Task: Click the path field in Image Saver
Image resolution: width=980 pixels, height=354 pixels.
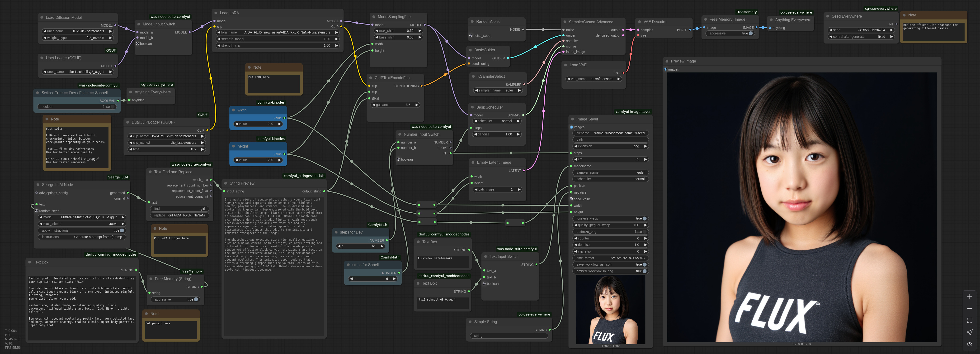Action: click(x=610, y=140)
